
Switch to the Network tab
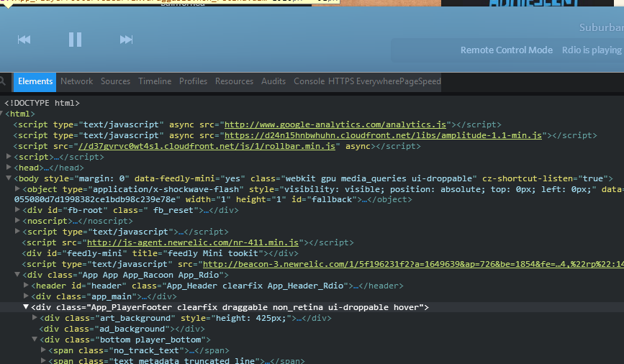pyautogui.click(x=76, y=81)
